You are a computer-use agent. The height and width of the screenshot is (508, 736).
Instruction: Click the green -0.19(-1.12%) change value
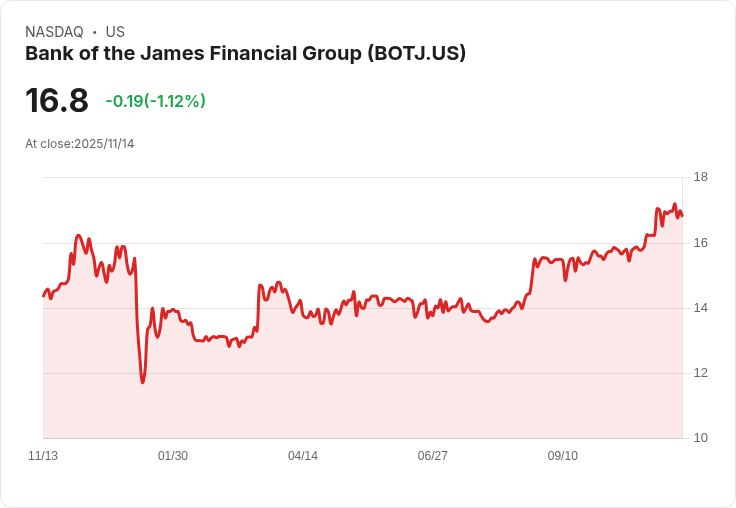tap(155, 101)
